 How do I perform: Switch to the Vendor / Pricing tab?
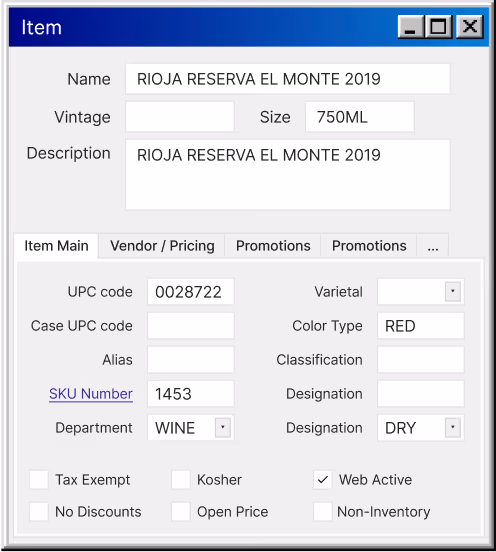pos(162,246)
